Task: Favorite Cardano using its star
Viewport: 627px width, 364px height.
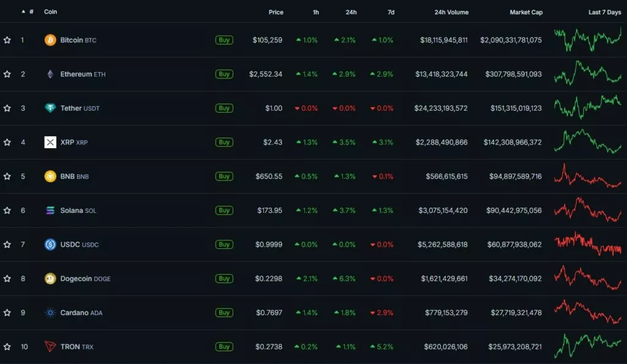Action: tap(7, 313)
